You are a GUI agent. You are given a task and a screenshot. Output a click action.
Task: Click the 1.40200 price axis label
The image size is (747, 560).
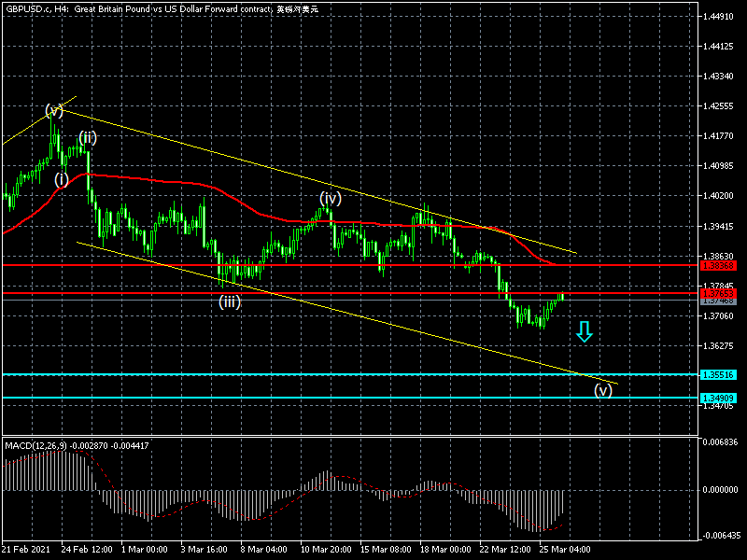(718, 196)
